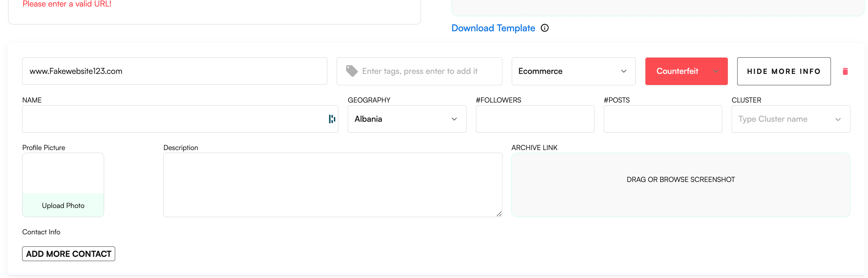The image size is (868, 278).
Task: Click the info icon beside Download Template
Action: tap(545, 28)
